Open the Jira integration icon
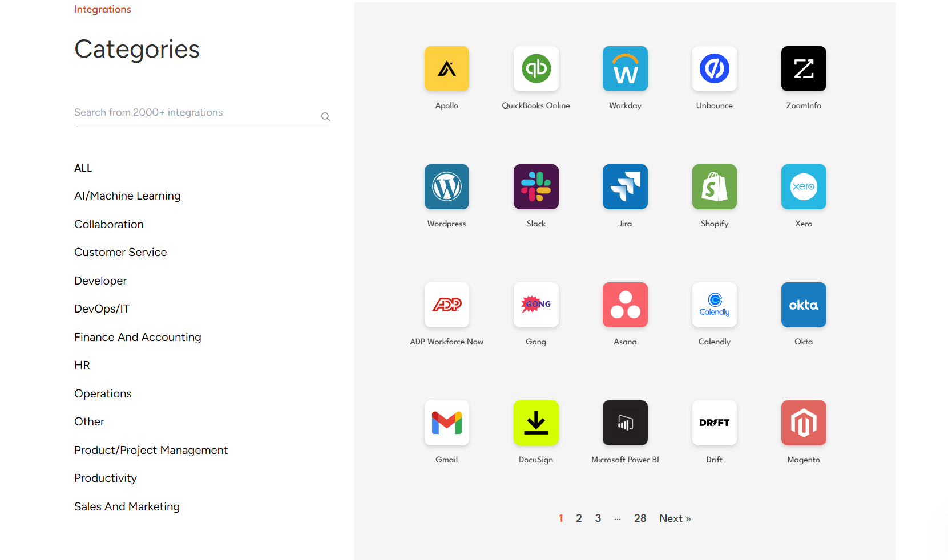This screenshot has width=948, height=560. click(625, 186)
